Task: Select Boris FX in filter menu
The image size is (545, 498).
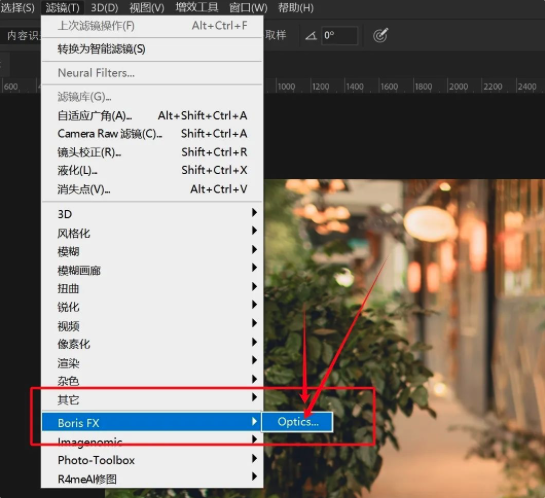Action: 152,422
